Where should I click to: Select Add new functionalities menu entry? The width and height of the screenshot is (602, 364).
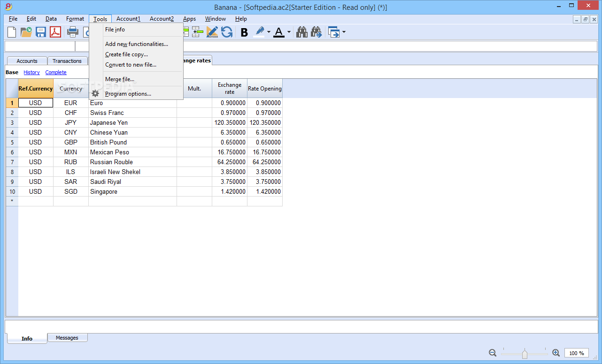click(136, 44)
